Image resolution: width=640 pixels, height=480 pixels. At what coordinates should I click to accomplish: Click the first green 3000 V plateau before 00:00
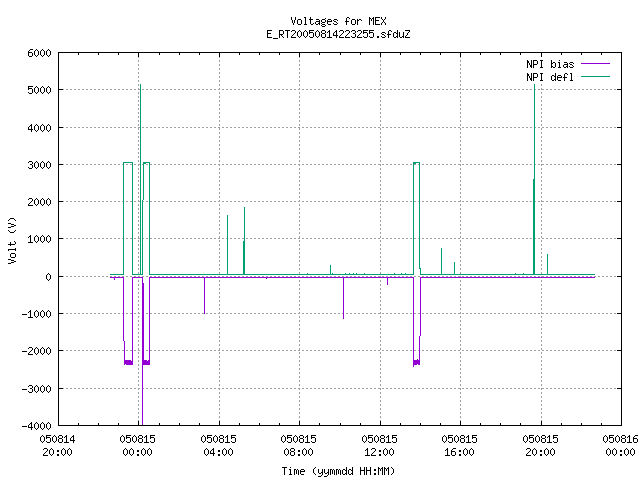tap(128, 163)
